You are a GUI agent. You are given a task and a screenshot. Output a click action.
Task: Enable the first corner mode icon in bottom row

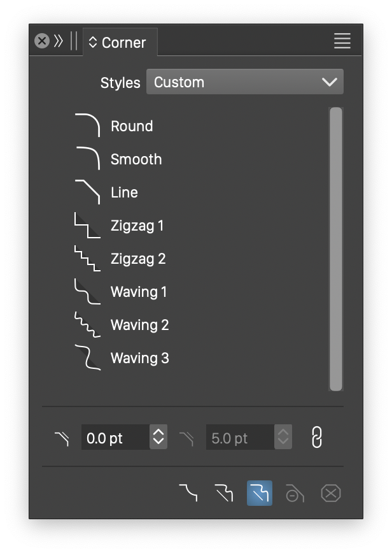[x=188, y=493]
